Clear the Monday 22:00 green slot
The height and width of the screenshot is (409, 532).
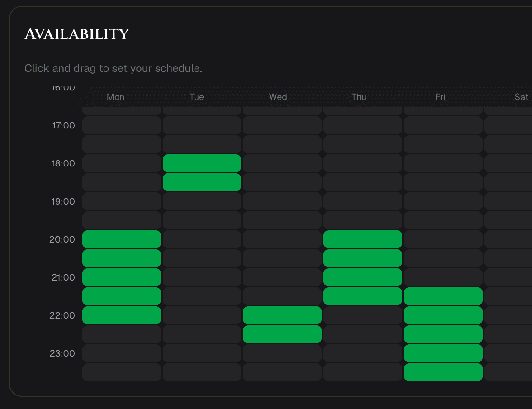point(121,315)
